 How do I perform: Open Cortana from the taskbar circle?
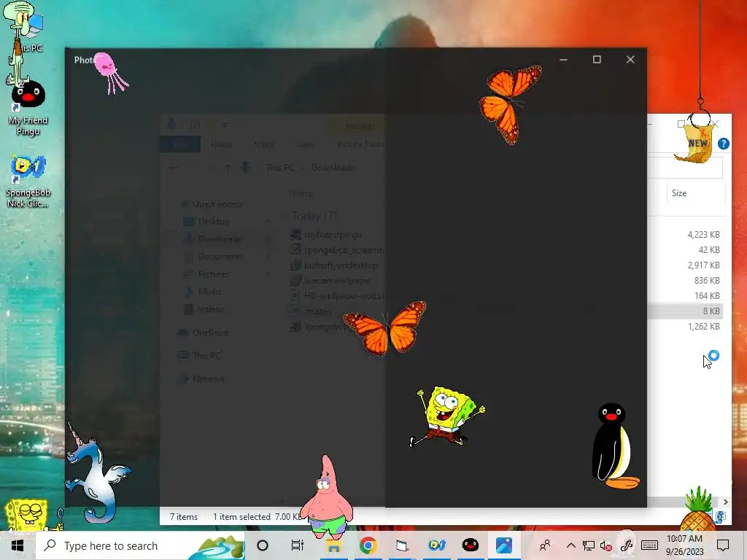point(263,545)
